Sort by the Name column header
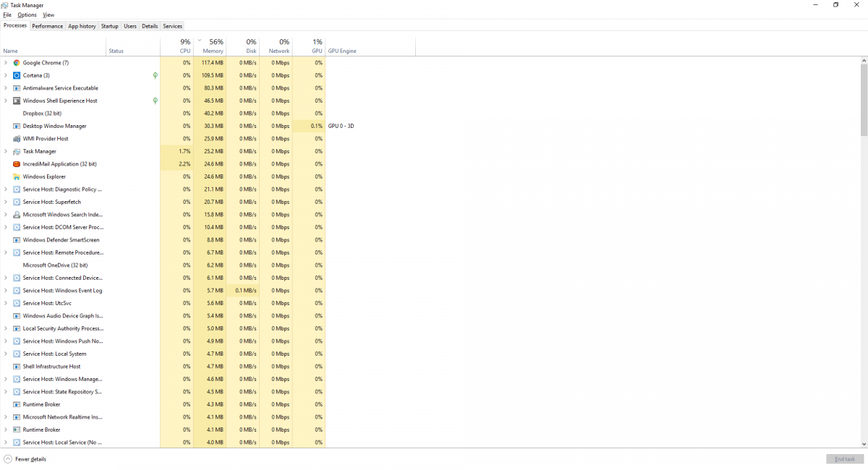 (54, 46)
